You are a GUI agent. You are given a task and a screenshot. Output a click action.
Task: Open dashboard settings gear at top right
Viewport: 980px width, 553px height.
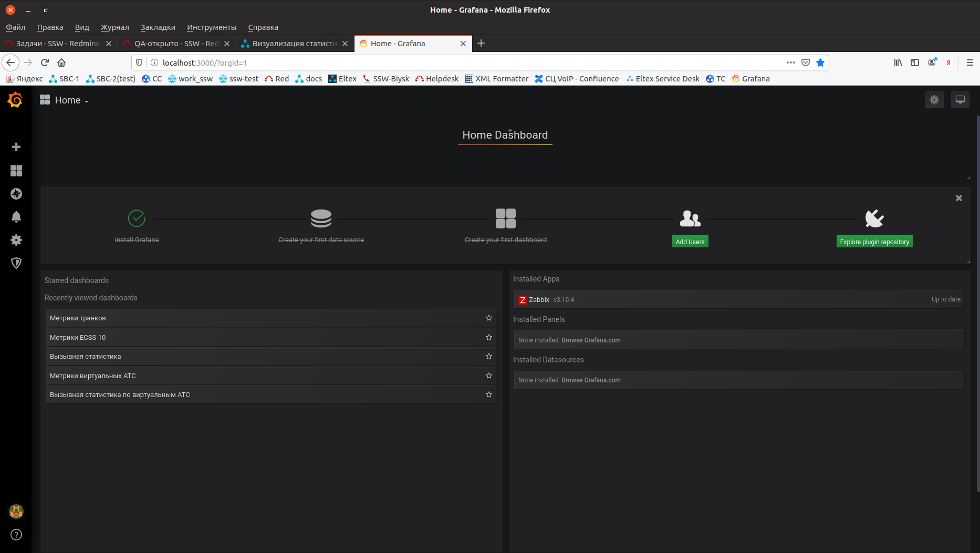click(x=934, y=100)
